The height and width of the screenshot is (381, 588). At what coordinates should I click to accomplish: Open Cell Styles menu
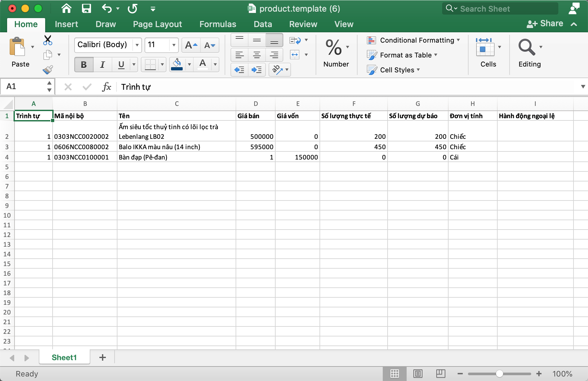tap(394, 70)
